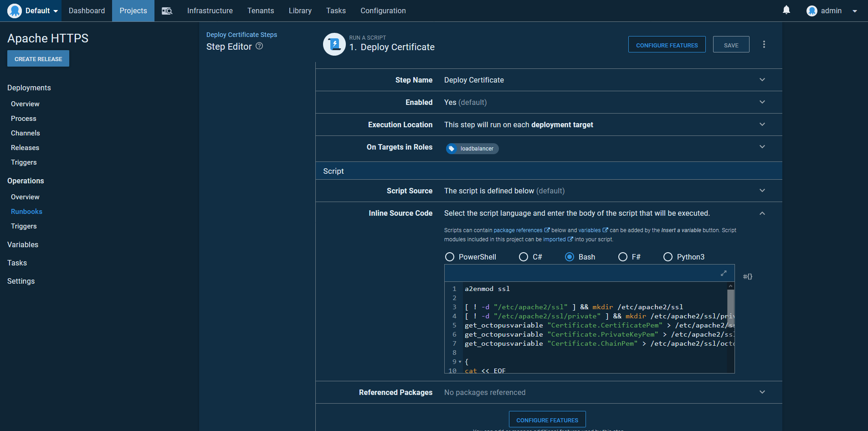This screenshot has height=431, width=868.
Task: Open Runbooks in the sidebar
Action: click(26, 212)
